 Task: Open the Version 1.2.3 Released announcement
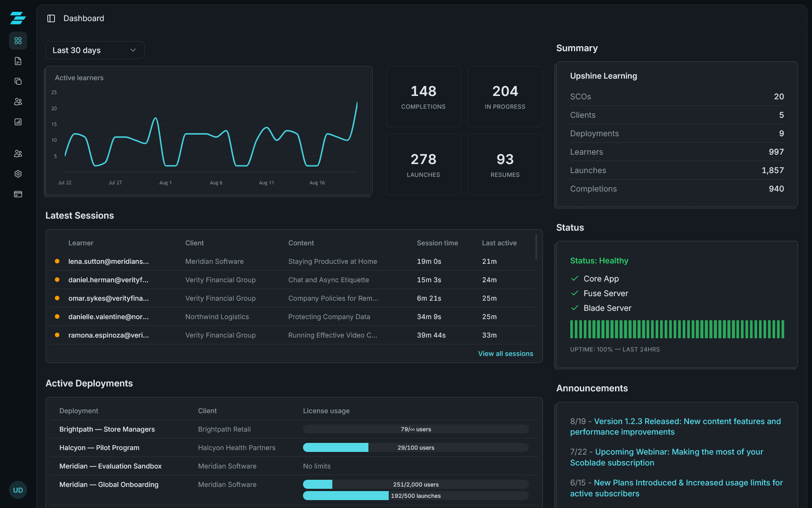coord(675,427)
